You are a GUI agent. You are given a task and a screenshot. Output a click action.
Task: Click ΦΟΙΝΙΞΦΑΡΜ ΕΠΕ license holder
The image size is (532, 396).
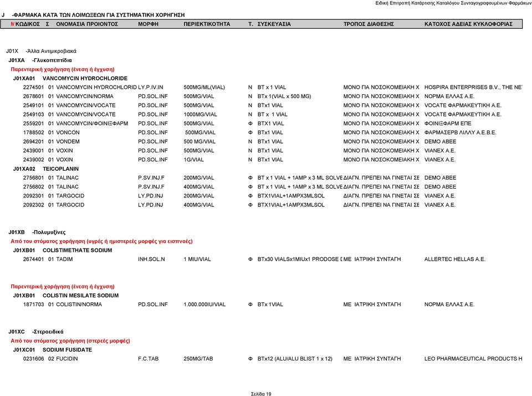click(448, 124)
